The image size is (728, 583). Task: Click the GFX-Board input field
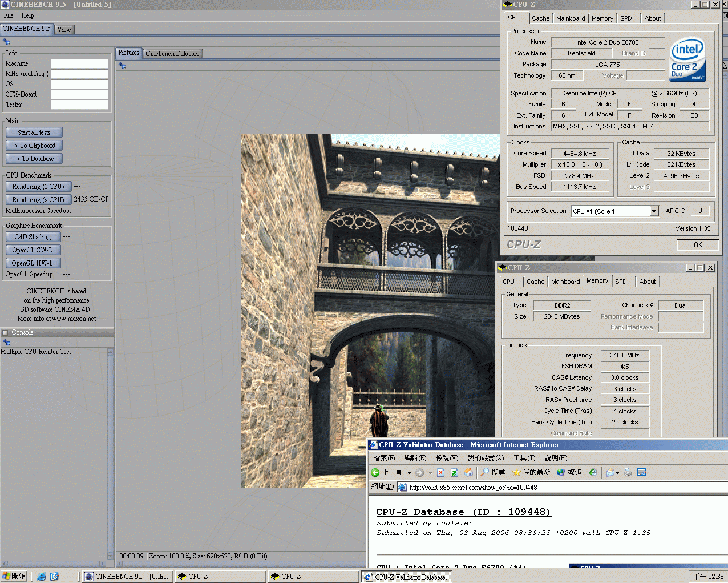(x=79, y=94)
